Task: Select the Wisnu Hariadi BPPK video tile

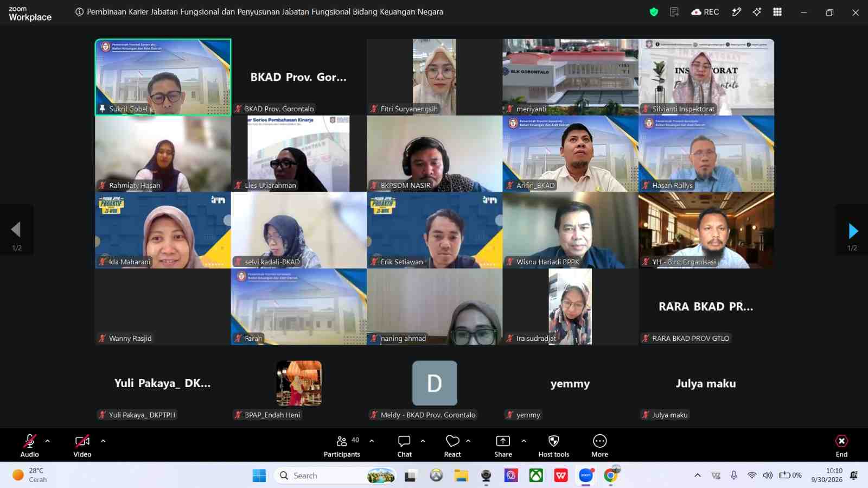Action: pyautogui.click(x=570, y=230)
